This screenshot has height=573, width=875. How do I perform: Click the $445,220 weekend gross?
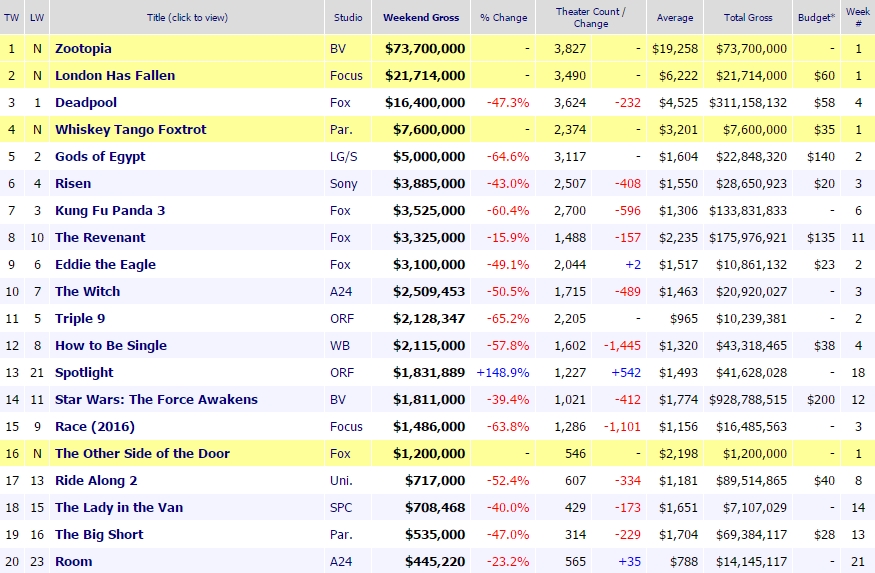point(435,561)
